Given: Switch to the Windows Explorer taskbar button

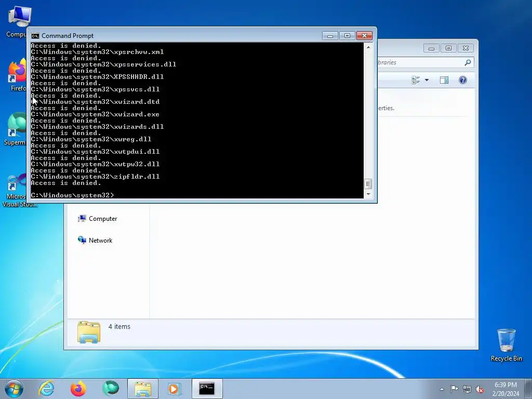Looking at the screenshot, I should pos(143,389).
